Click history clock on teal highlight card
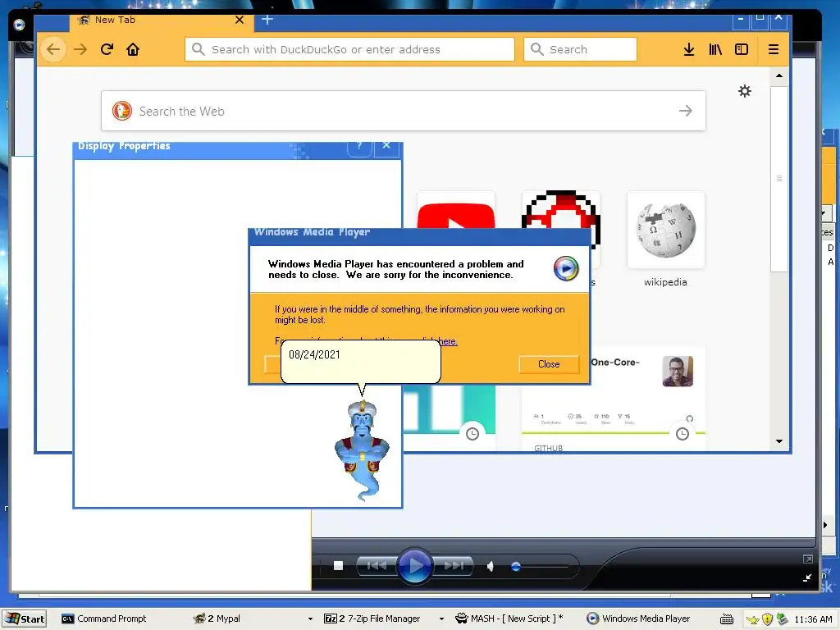This screenshot has width=840, height=630. pyautogui.click(x=472, y=434)
